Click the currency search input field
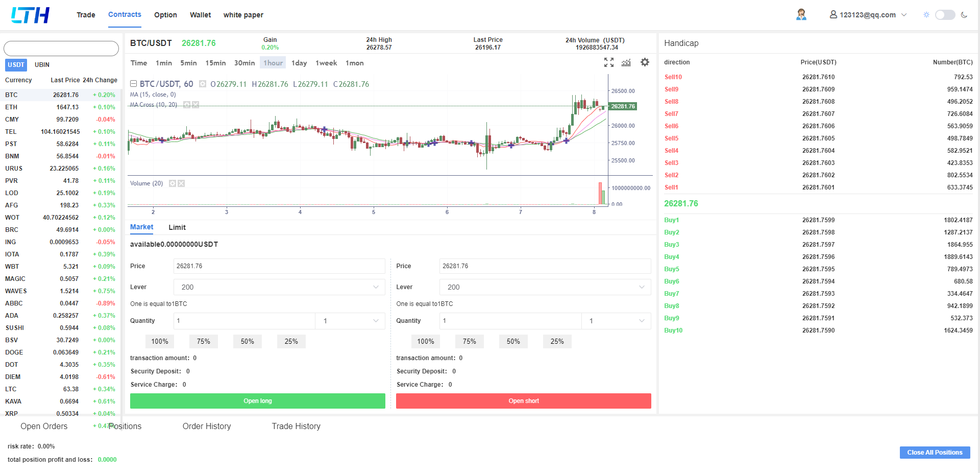The height and width of the screenshot is (473, 980). pyautogui.click(x=61, y=49)
